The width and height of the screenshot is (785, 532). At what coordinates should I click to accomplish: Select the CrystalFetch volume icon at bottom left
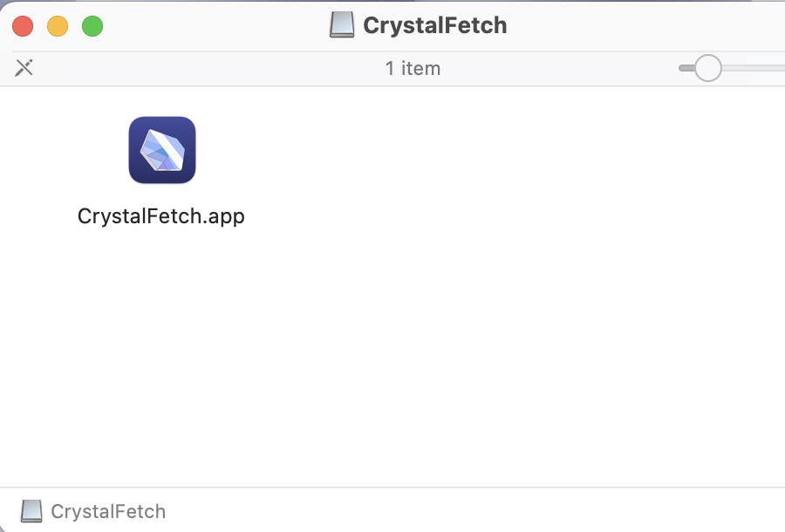pyautogui.click(x=31, y=511)
